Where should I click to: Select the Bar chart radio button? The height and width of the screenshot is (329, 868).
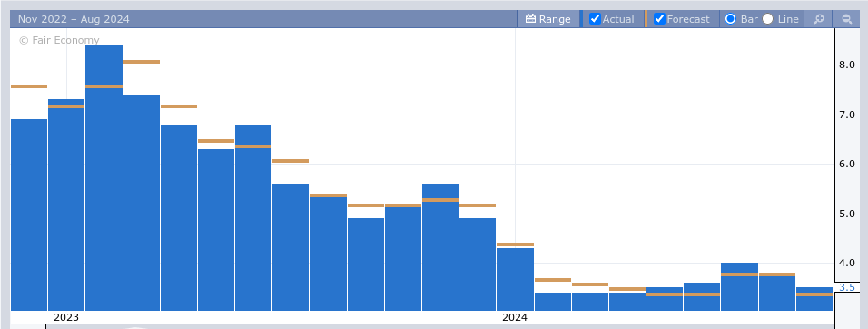(730, 19)
